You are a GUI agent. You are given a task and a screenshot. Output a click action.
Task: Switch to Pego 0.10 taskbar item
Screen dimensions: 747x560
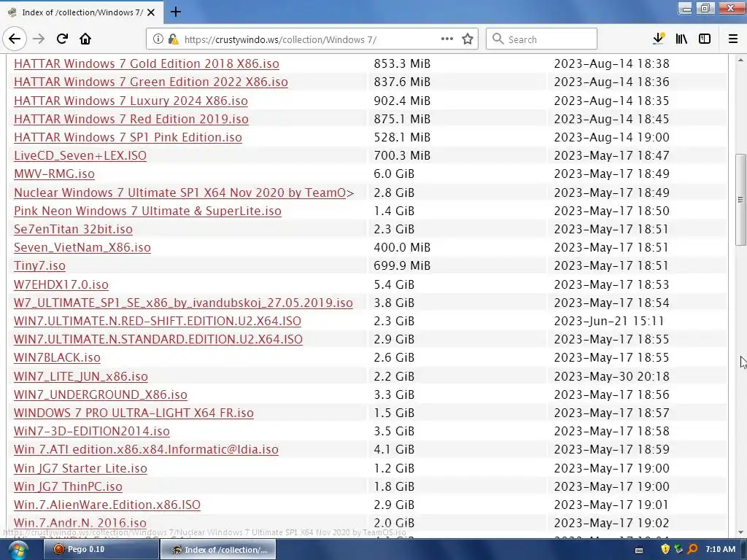click(x=101, y=550)
